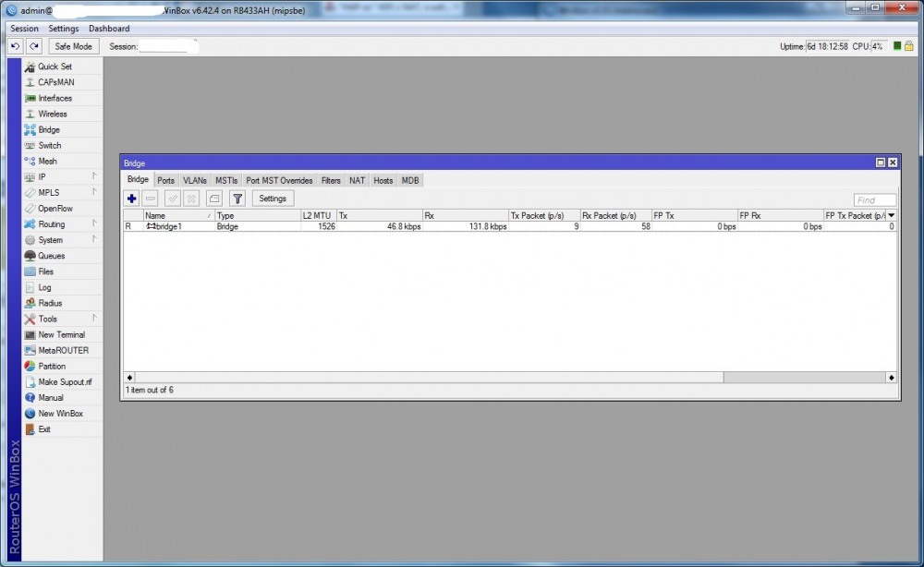This screenshot has height=567, width=924.
Task: Switch to the Ports tab
Action: (x=165, y=181)
